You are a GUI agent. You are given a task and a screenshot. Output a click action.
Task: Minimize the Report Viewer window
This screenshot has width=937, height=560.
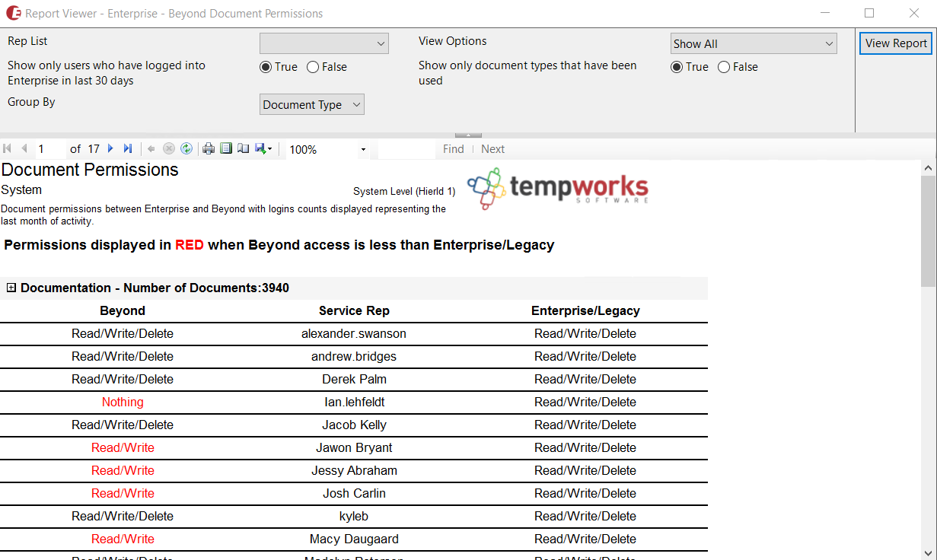pos(825,13)
